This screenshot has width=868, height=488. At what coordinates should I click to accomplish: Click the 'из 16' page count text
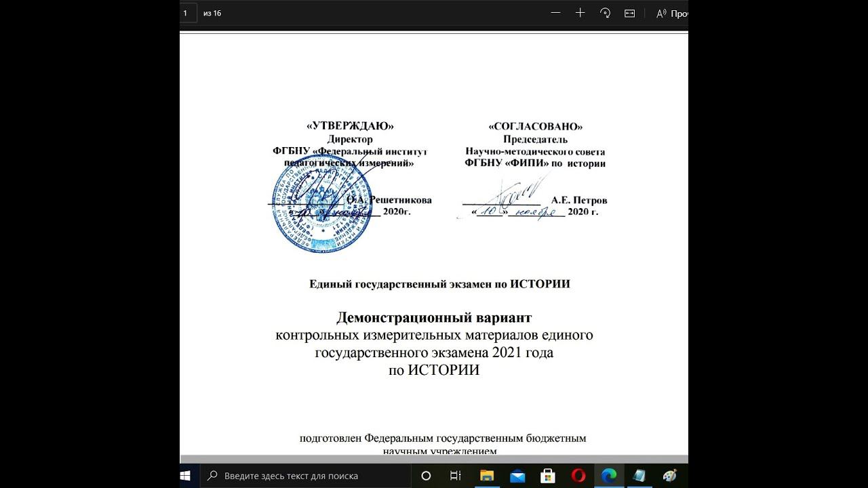(x=212, y=14)
